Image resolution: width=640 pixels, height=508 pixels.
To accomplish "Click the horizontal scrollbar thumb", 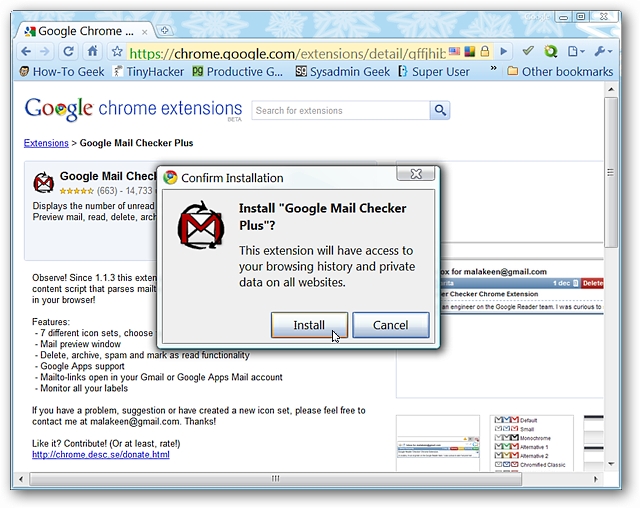I will (276, 479).
